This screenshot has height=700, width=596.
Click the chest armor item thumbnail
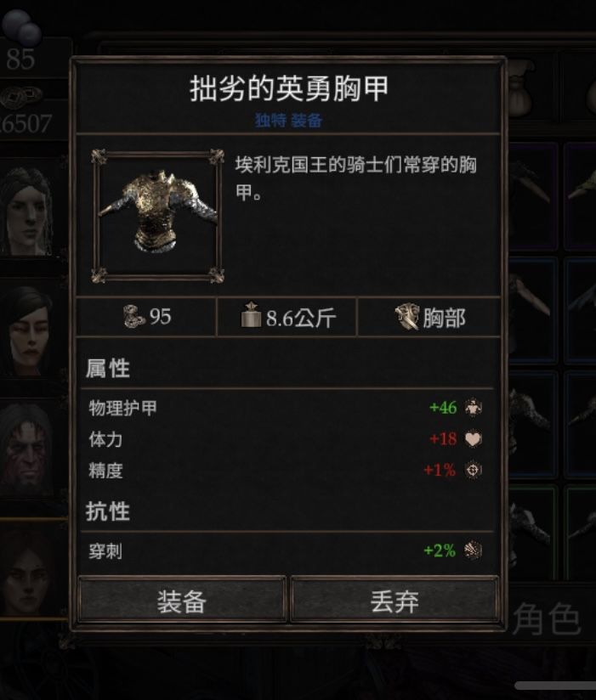tap(157, 216)
